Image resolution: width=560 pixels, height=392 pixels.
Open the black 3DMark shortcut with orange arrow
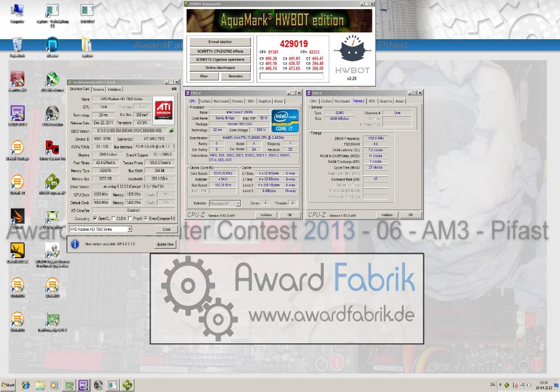[17, 218]
